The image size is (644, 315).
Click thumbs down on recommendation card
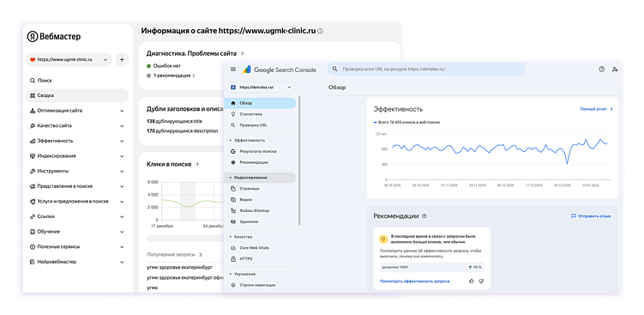[x=481, y=282]
